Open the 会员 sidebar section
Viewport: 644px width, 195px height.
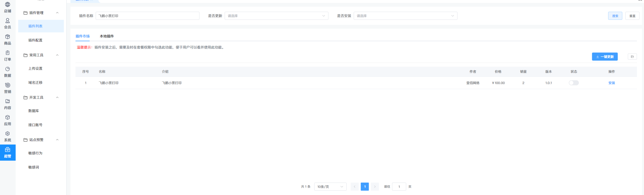[x=8, y=24]
